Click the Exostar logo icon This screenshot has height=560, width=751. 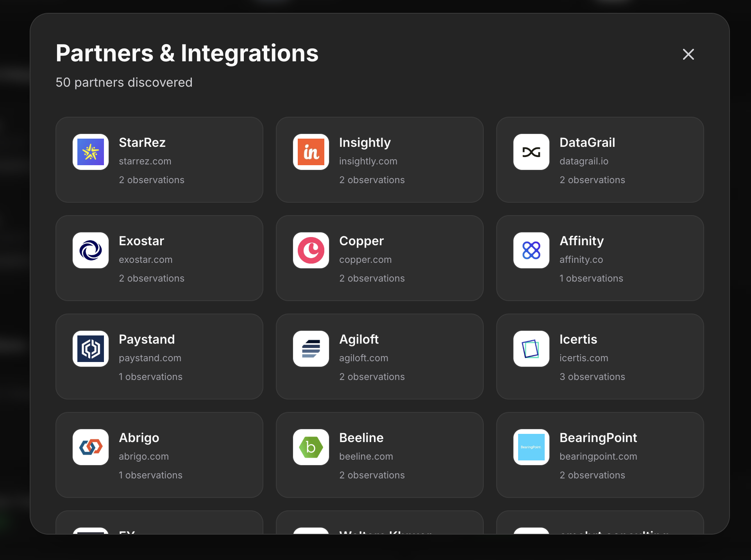[x=90, y=250]
